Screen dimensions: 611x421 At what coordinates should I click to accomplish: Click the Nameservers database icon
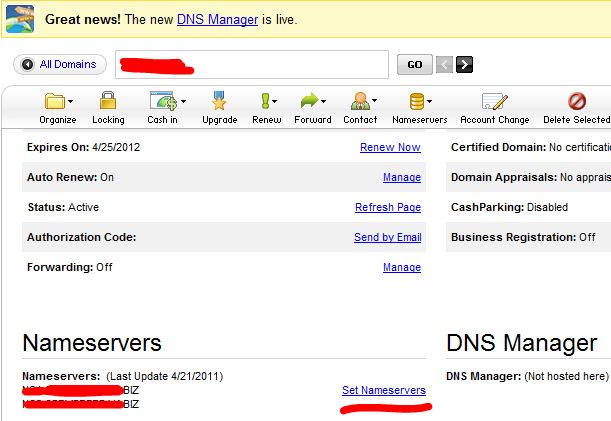(417, 101)
